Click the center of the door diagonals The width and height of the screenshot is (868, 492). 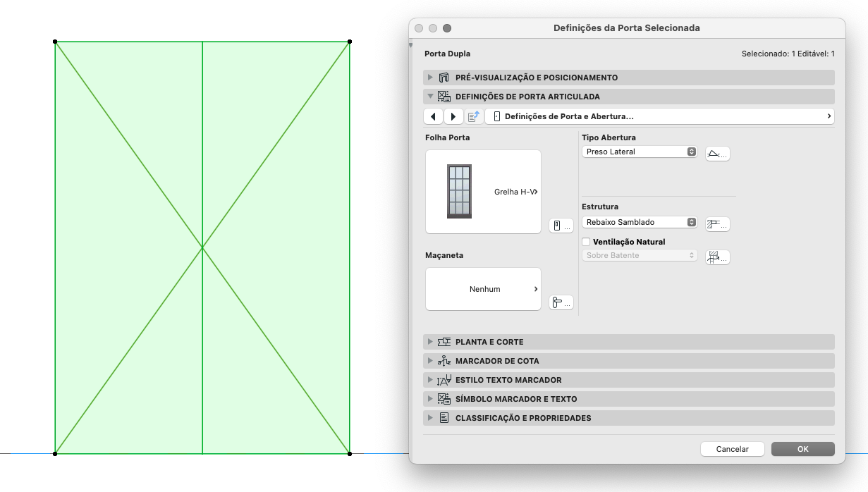pyautogui.click(x=202, y=247)
